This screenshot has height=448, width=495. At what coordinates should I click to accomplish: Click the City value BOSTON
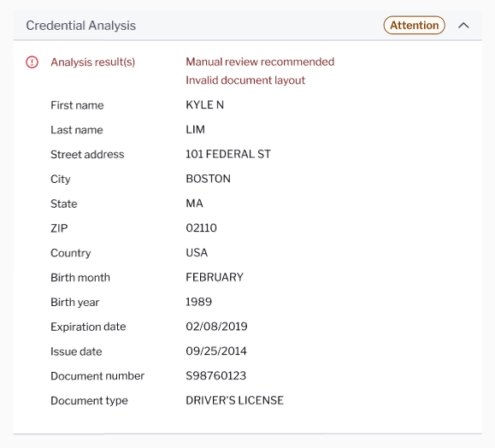208,179
